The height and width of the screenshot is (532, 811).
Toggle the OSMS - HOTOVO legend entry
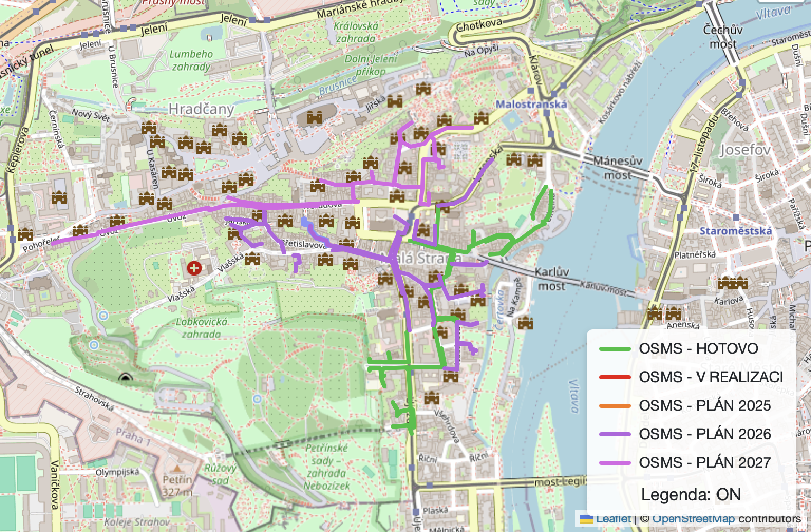698,349
